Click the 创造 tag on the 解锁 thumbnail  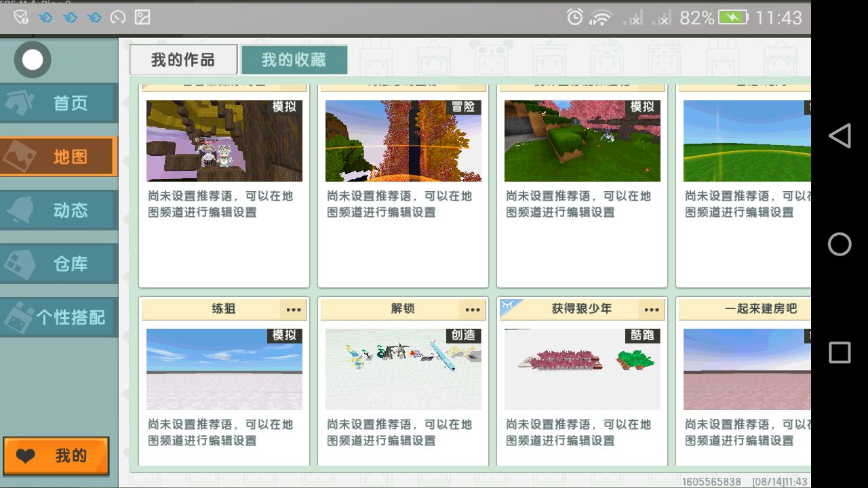465,335
